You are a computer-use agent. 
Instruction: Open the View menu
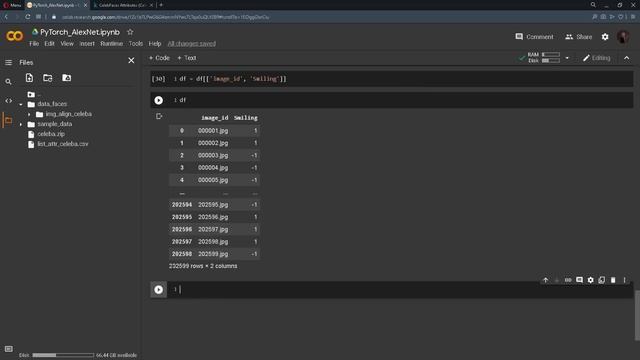(67, 44)
